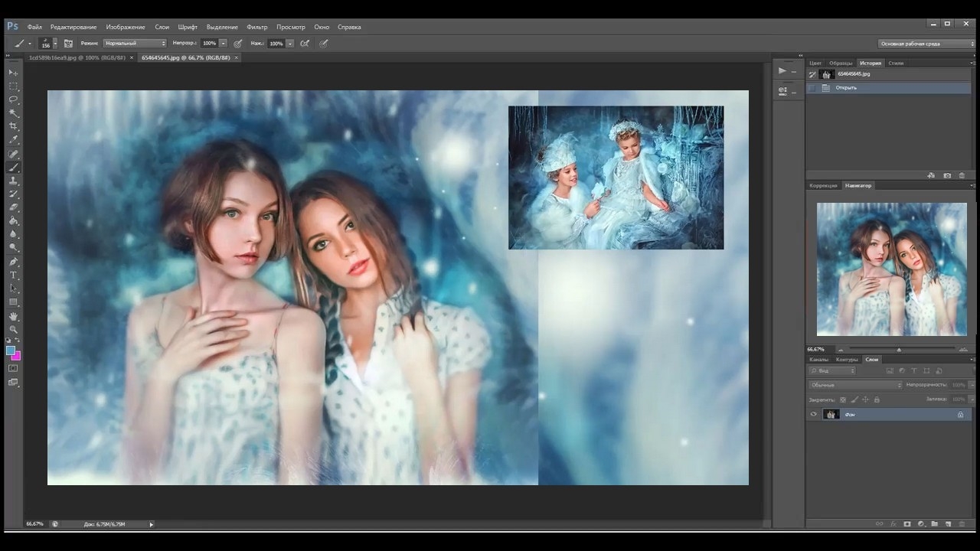
Task: Select the Zoom tool
Action: (x=14, y=329)
